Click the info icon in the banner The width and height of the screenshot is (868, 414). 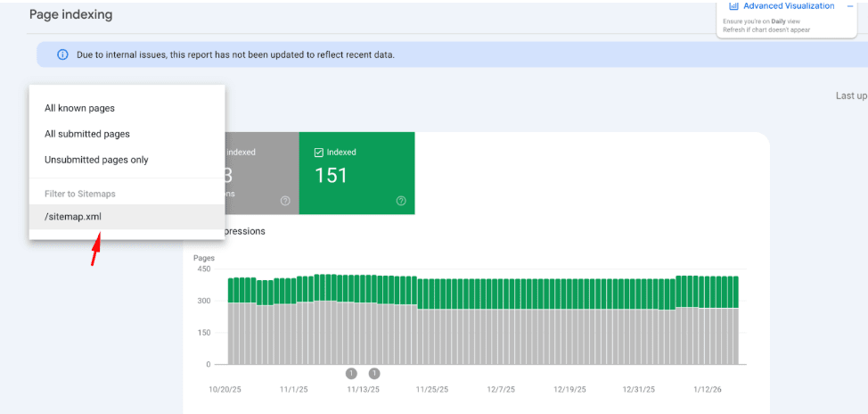coord(62,54)
